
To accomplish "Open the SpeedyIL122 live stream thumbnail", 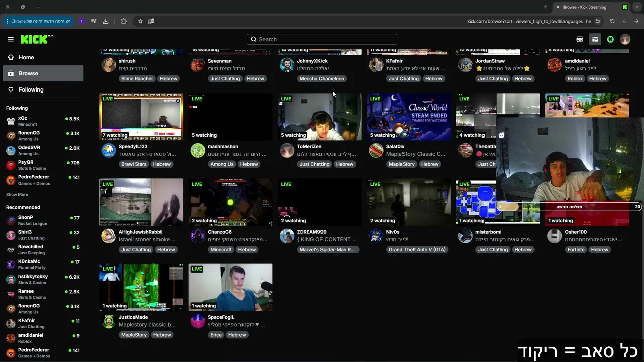I will tap(141, 117).
